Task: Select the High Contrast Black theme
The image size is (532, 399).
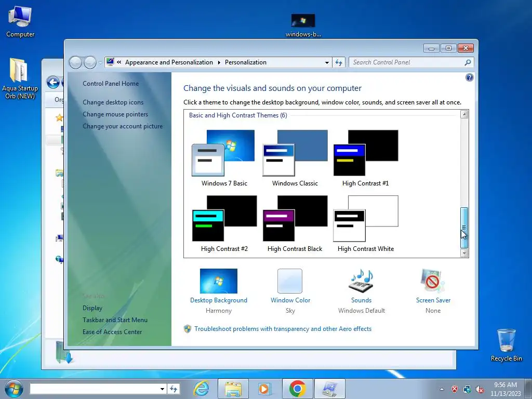Action: pyautogui.click(x=295, y=223)
